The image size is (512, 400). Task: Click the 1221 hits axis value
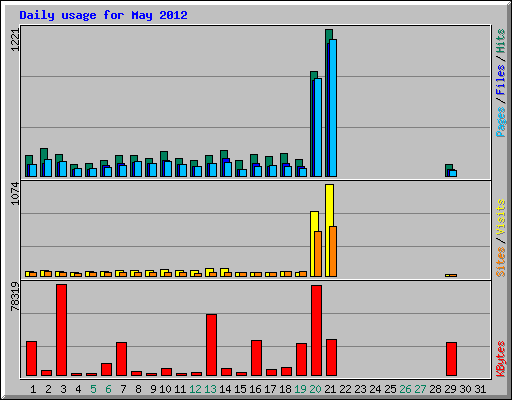tap(15, 40)
